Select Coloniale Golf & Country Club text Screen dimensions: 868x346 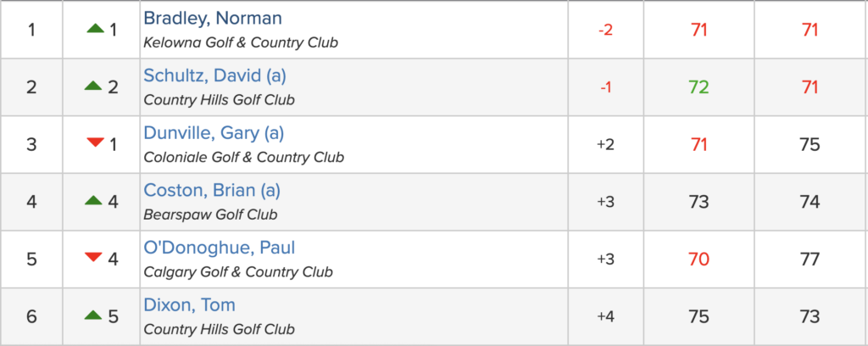[244, 157]
